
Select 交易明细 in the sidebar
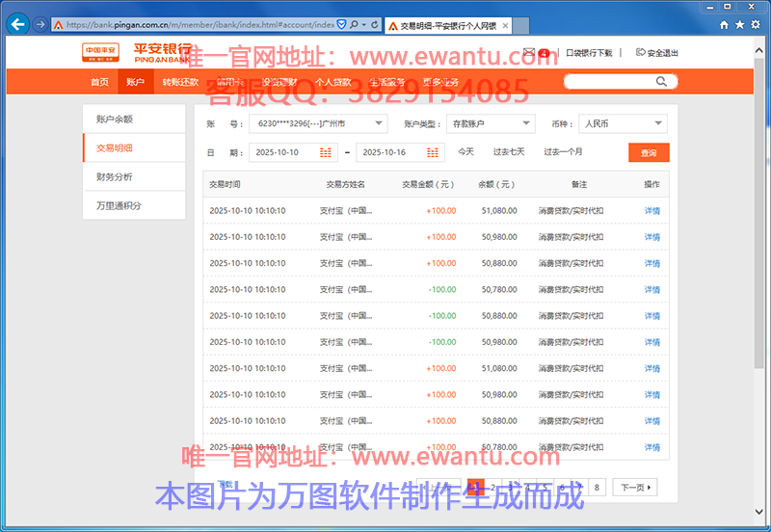[x=134, y=147]
